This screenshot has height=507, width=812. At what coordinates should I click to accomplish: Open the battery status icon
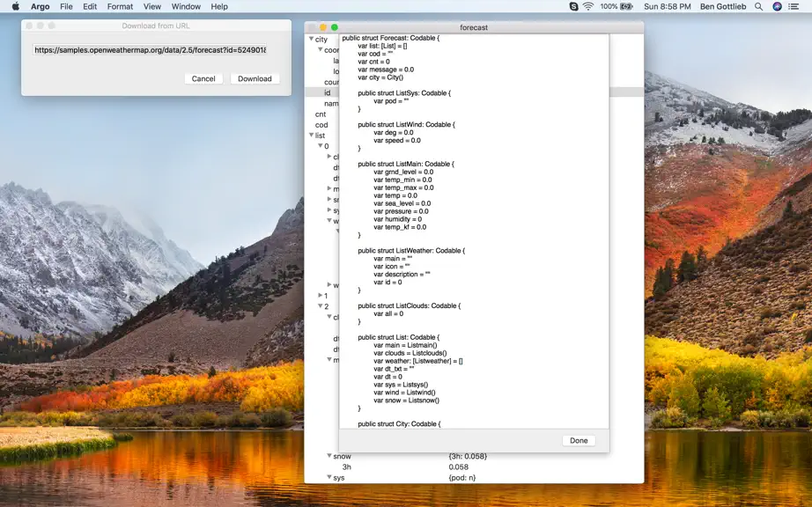[x=626, y=6]
